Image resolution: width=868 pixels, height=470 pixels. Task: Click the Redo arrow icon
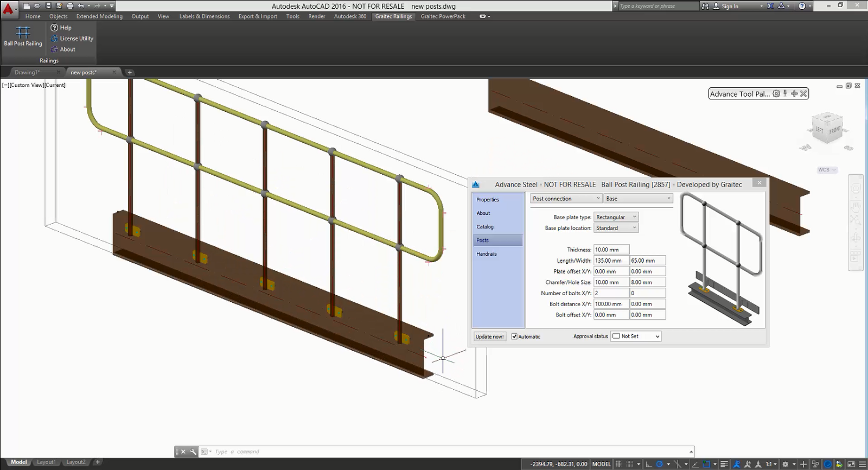point(97,6)
